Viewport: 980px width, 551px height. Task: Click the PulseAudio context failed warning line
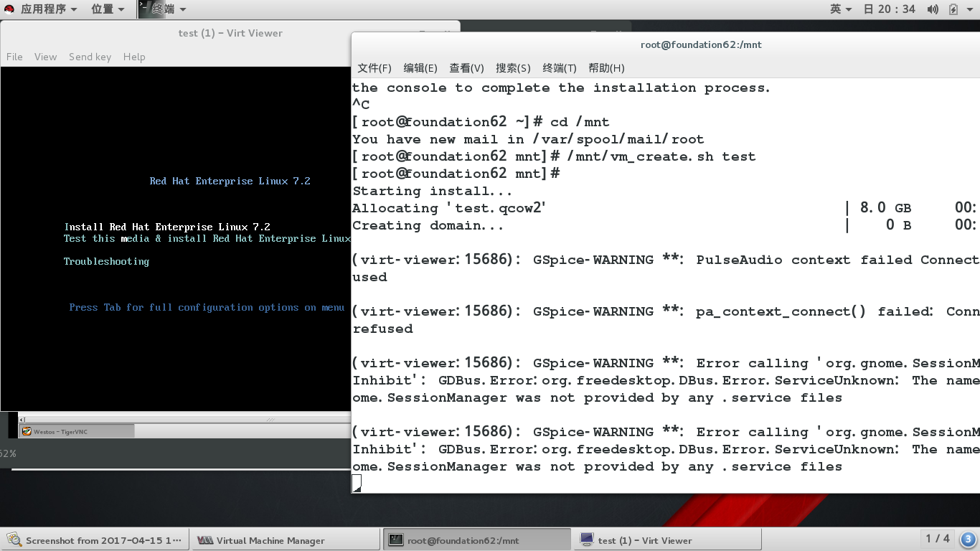666,260
